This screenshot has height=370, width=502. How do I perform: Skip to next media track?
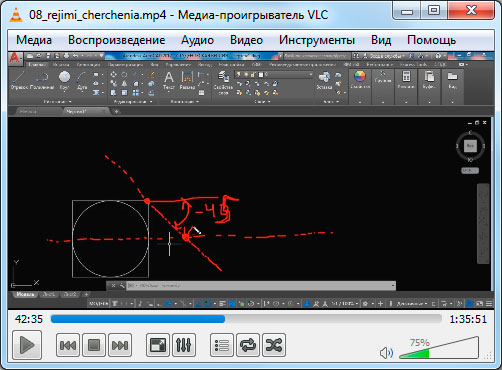tap(120, 345)
